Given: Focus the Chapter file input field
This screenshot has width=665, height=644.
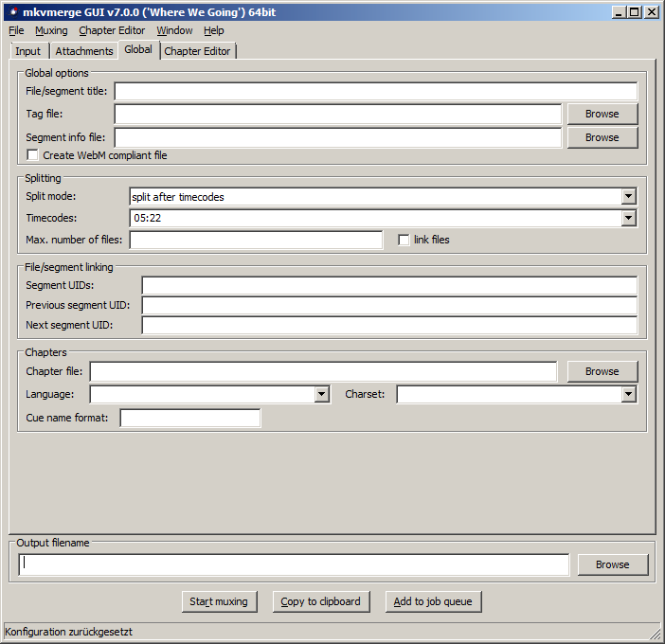Looking at the screenshot, I should 323,371.
